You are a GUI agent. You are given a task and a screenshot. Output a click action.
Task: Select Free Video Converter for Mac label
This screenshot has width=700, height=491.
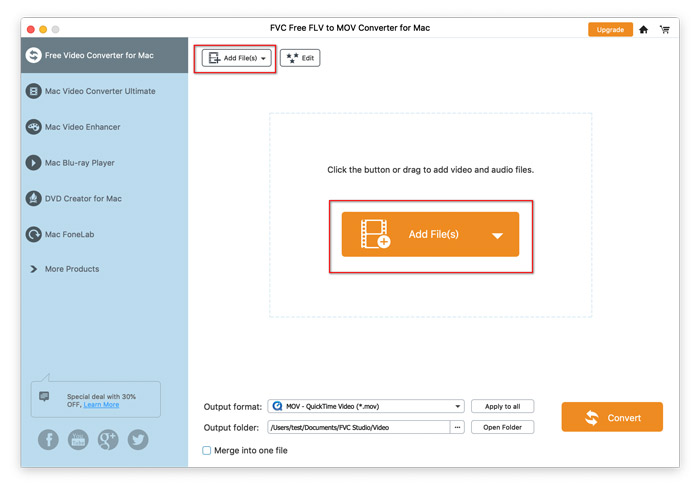[x=99, y=55]
